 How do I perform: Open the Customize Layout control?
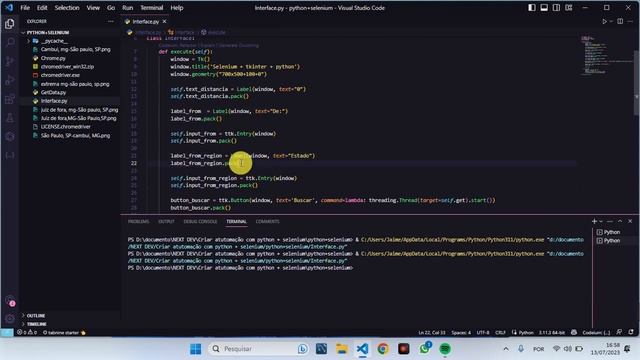point(569,8)
